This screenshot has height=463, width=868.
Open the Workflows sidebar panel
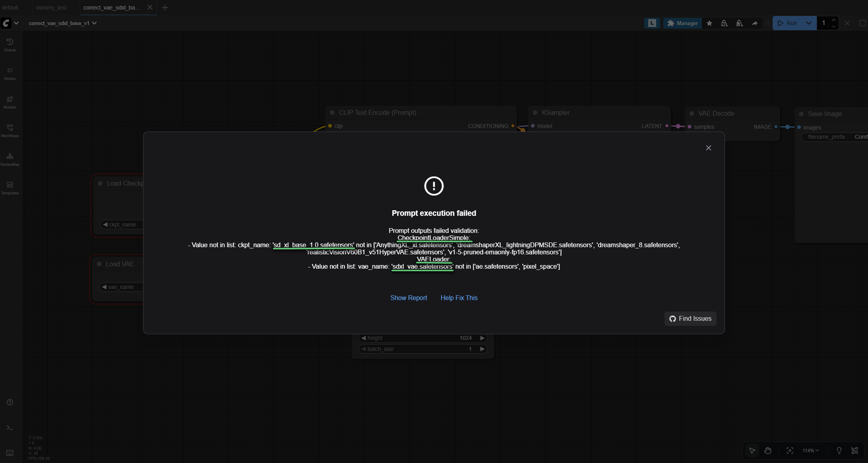(10, 129)
